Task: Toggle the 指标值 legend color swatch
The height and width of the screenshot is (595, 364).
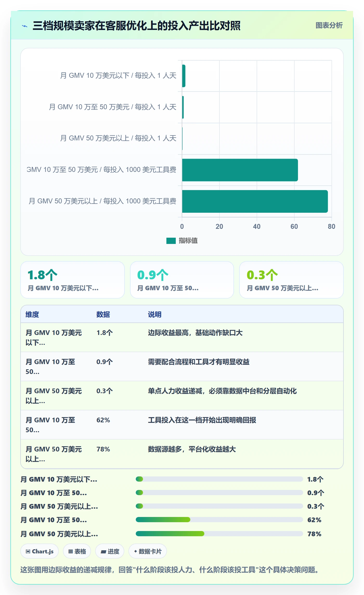Action: point(171,241)
